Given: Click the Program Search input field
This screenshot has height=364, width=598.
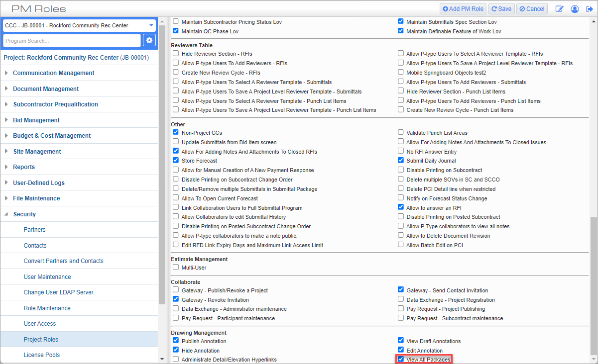Looking at the screenshot, I should click(72, 41).
